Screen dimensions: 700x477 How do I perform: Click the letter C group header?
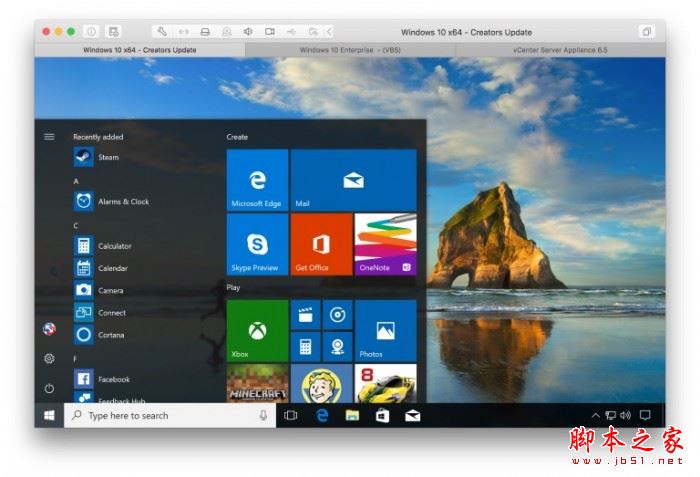(76, 226)
